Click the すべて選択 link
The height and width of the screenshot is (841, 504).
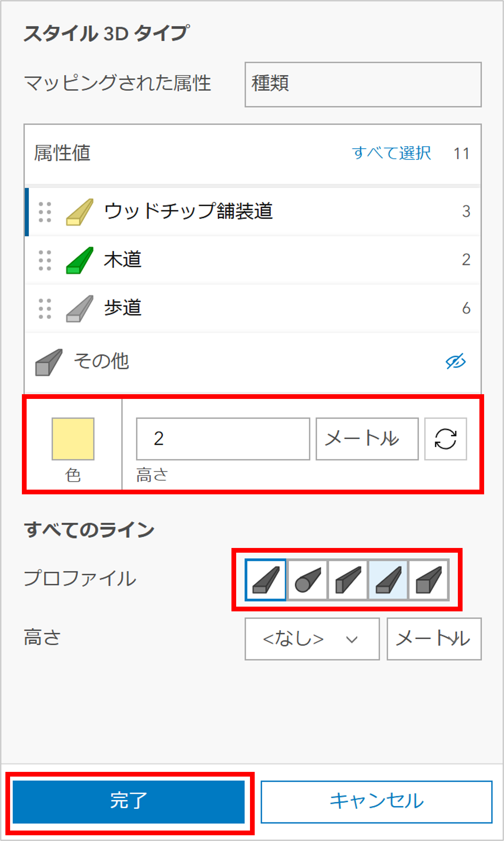pos(391,153)
